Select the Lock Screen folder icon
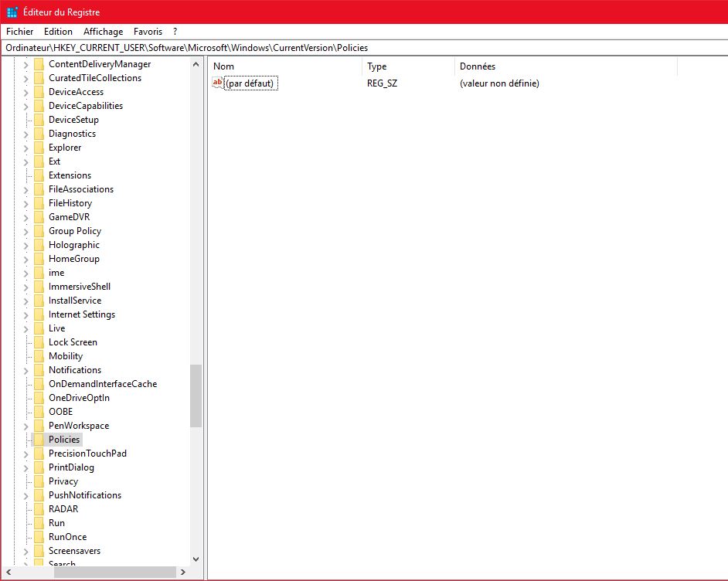The height and width of the screenshot is (581, 728). [39, 342]
